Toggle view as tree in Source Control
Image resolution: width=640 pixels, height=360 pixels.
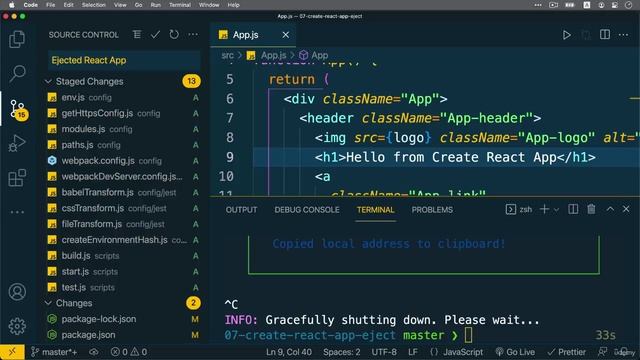pyautogui.click(x=137, y=35)
